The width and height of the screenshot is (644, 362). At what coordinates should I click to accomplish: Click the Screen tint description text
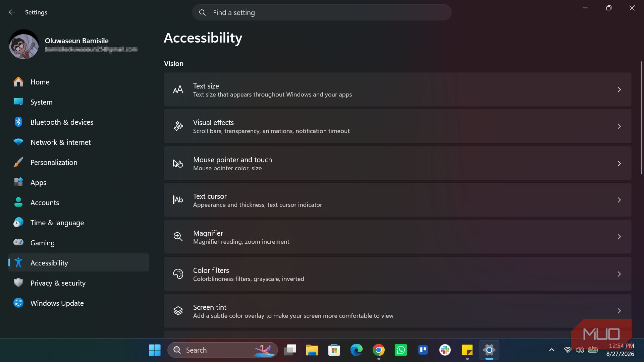point(293,316)
